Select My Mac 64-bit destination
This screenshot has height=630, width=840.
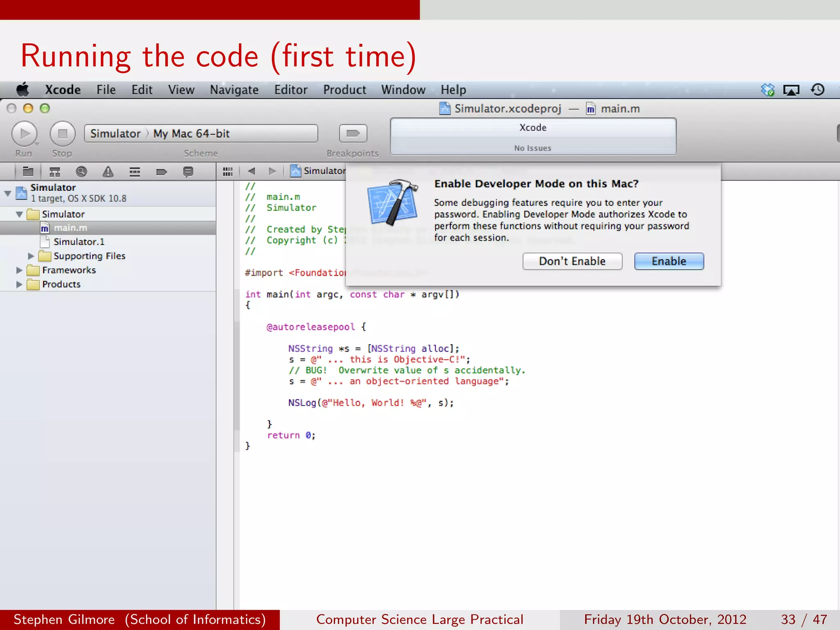click(x=191, y=134)
